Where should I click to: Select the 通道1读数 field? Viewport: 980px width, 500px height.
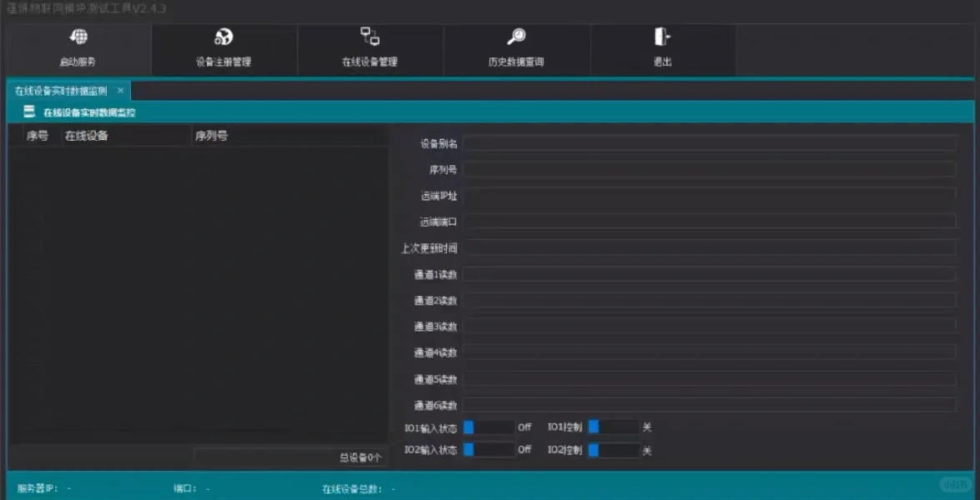(x=709, y=274)
